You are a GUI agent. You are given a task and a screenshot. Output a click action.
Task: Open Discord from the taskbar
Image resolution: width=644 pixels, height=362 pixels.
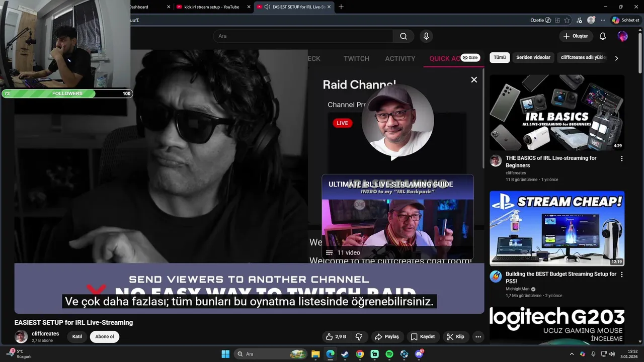(x=419, y=354)
